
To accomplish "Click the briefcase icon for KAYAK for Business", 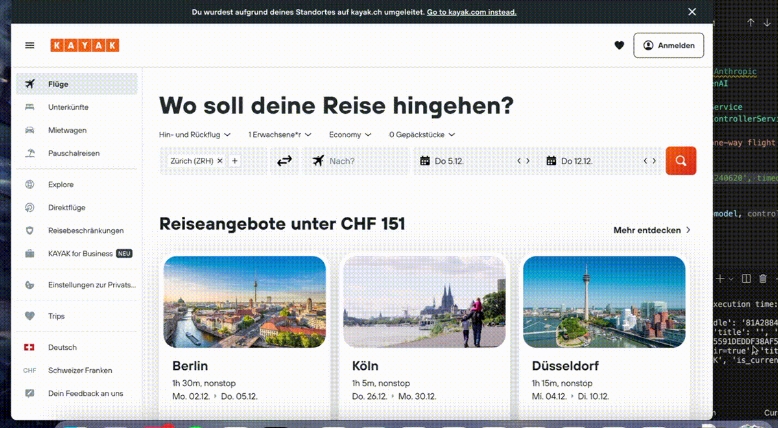I will [30, 253].
